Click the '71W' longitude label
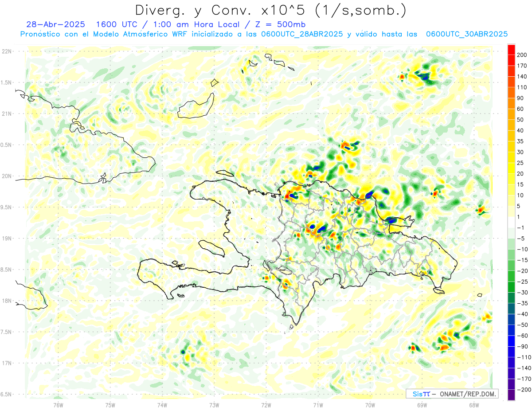The image size is (532, 411). pos(318,405)
